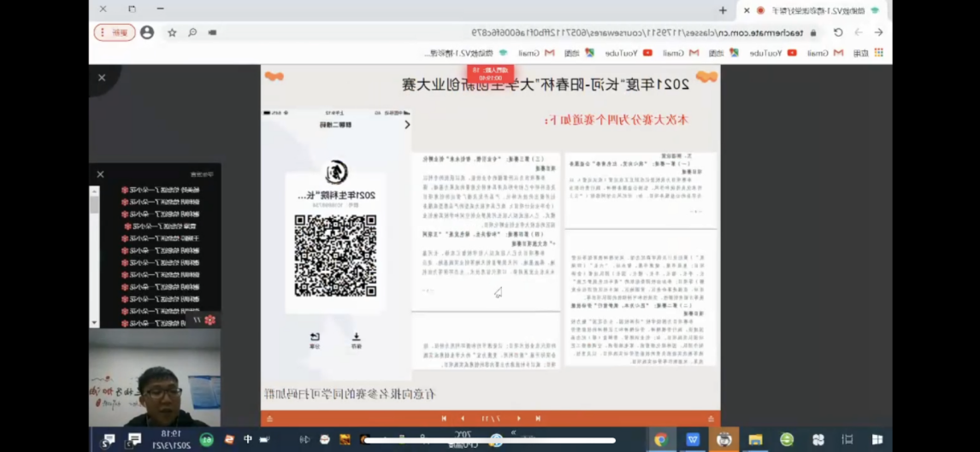The image size is (980, 452).
Task: Click the chat panel scrollbar down arrow
Action: click(x=94, y=323)
